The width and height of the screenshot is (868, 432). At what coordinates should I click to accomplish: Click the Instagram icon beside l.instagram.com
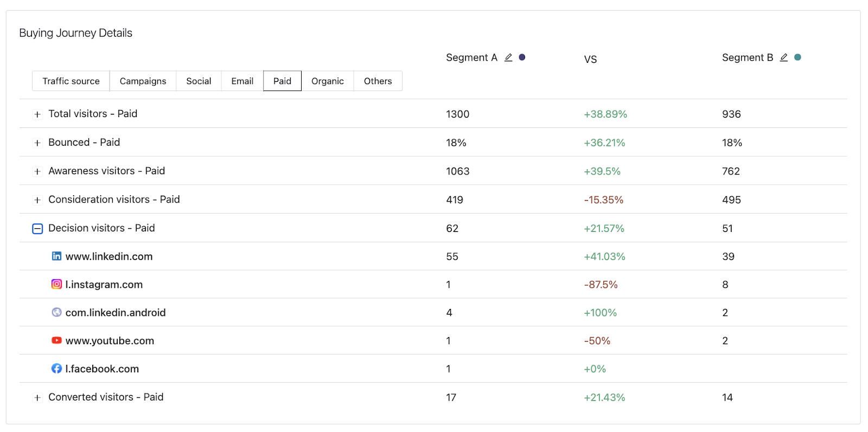[x=56, y=284]
